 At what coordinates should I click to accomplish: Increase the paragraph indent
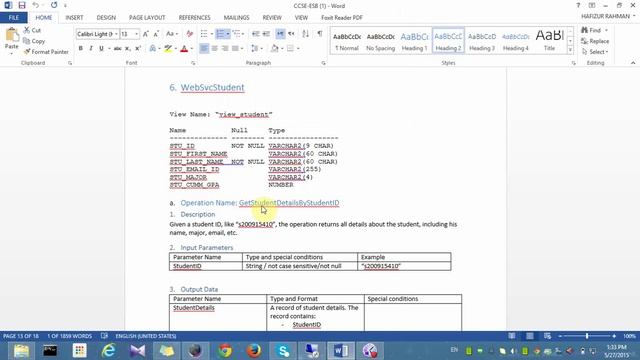[x=266, y=34]
